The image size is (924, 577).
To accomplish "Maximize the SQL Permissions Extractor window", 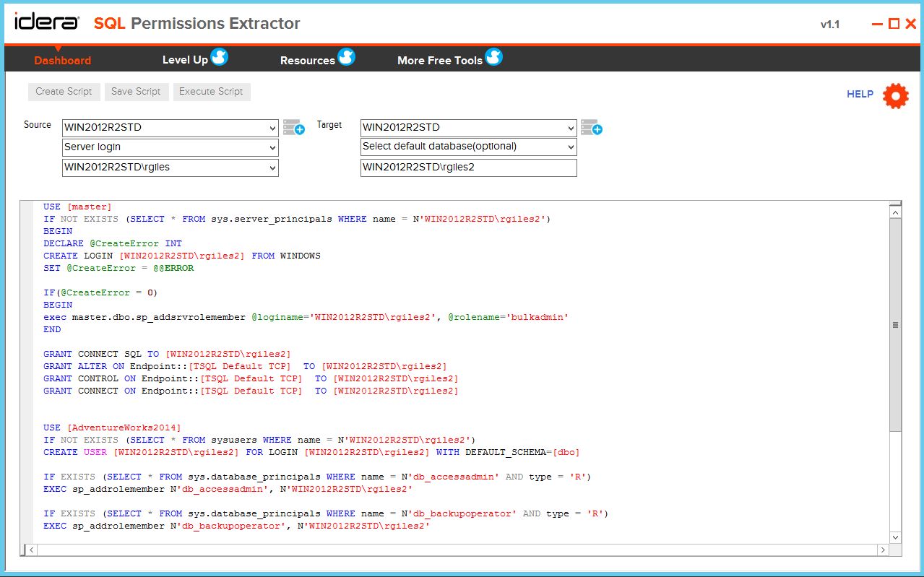I will pos(894,24).
